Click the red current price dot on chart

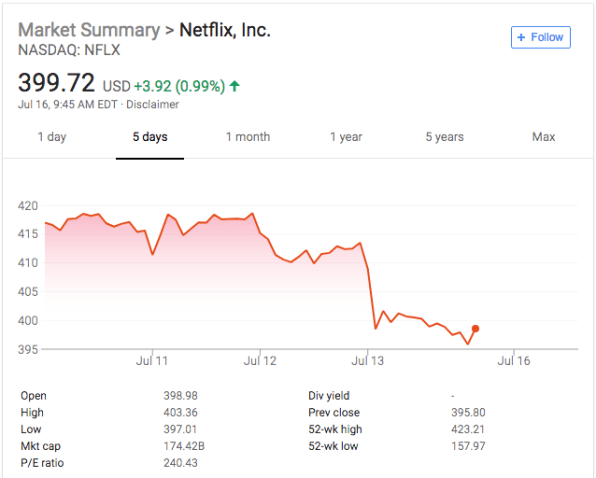(476, 329)
